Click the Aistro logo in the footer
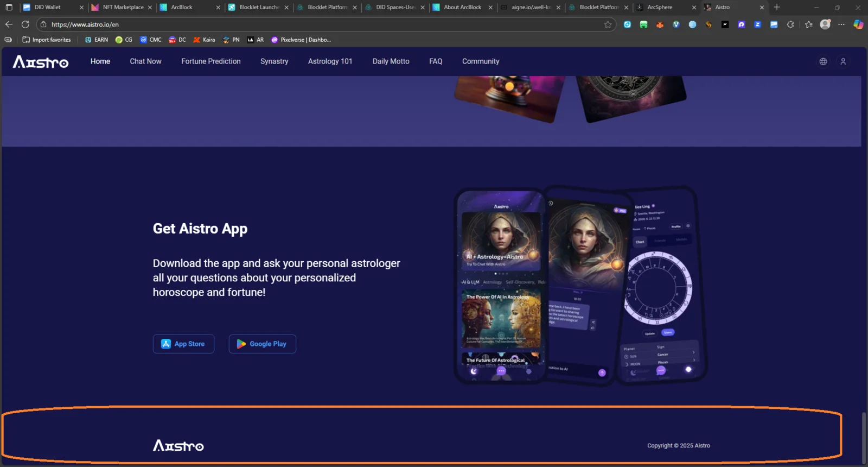This screenshot has height=467, width=868. click(178, 446)
